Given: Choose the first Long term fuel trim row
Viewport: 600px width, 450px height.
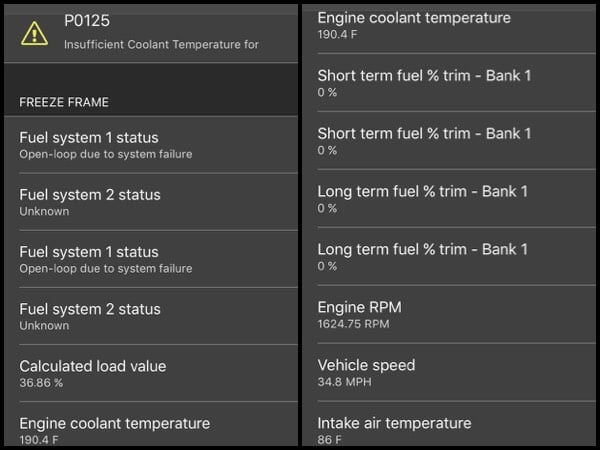Looking at the screenshot, I should pyautogui.click(x=448, y=199).
